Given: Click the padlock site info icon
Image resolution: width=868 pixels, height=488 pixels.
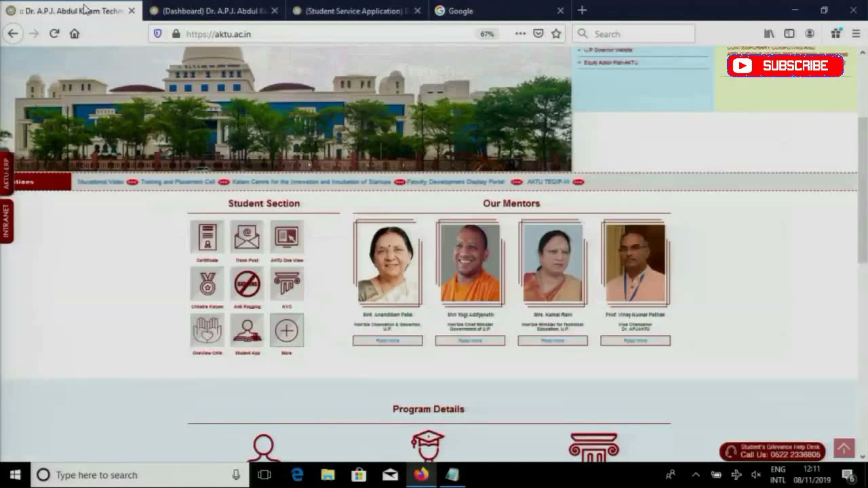Looking at the screenshot, I should (176, 33).
